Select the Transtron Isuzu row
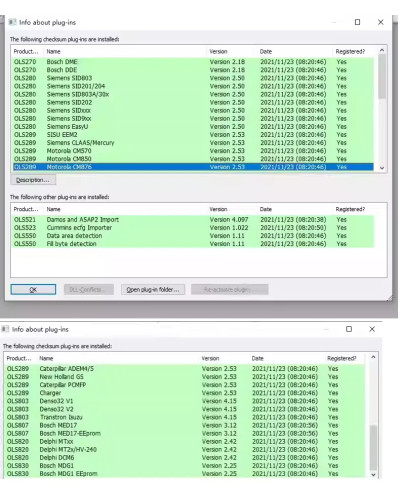Viewport: 400px width, 500px height. pos(185,417)
